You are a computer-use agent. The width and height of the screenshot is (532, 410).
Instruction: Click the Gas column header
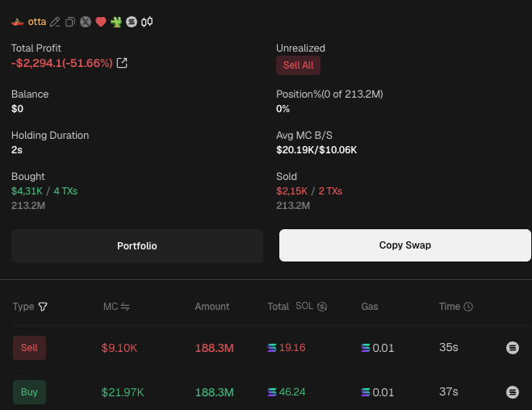(x=370, y=307)
